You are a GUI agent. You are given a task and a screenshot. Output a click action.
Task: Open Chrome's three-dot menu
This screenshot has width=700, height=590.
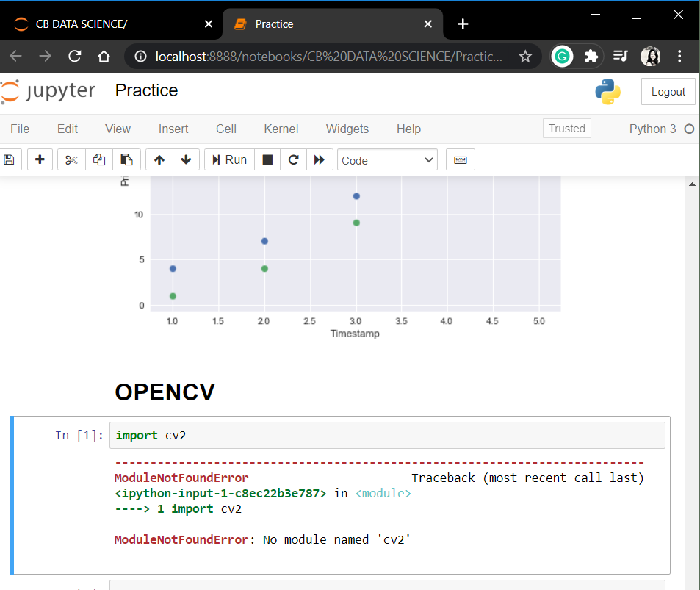pyautogui.click(x=679, y=56)
